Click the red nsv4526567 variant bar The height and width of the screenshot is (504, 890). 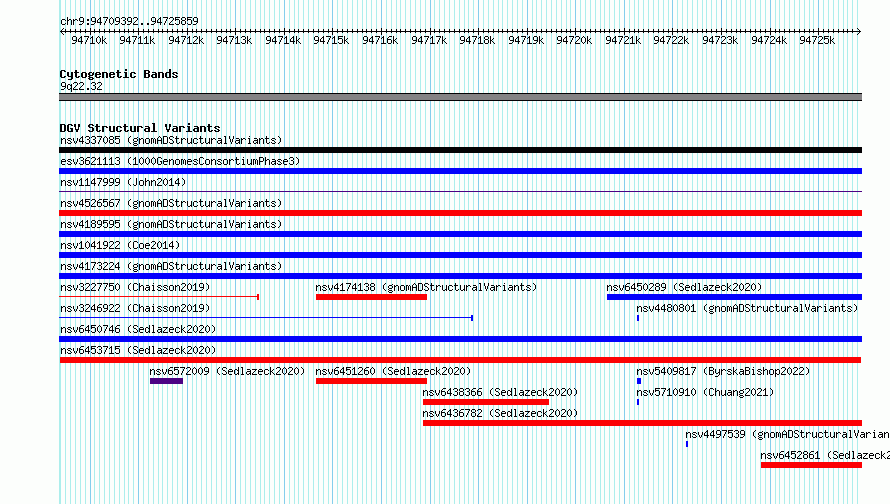[460, 213]
